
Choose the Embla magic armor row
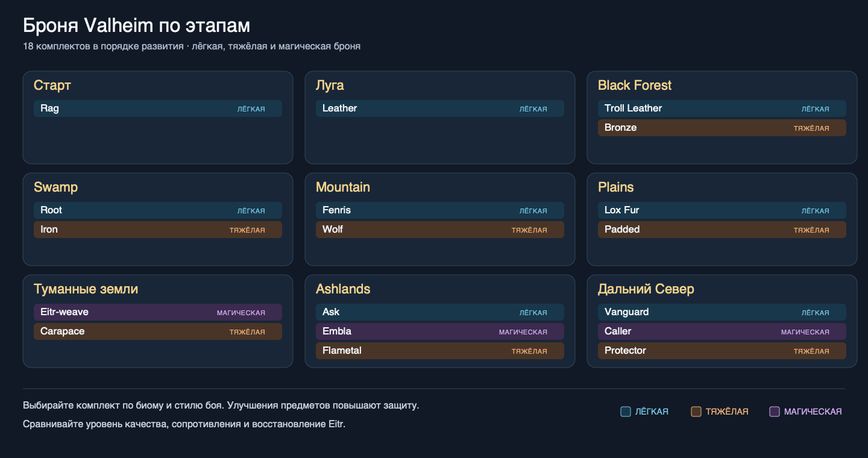pos(440,331)
